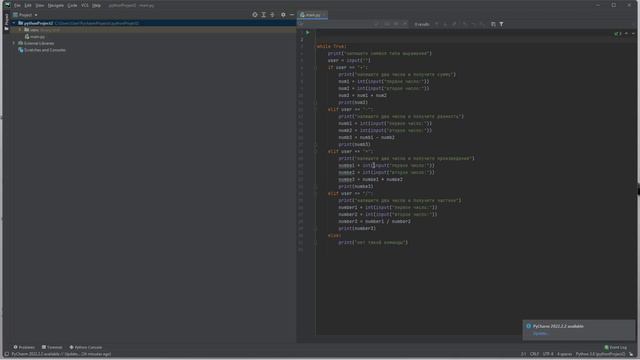Open the Problems tool window
Viewport: 640px width, 360px height.
(24, 347)
